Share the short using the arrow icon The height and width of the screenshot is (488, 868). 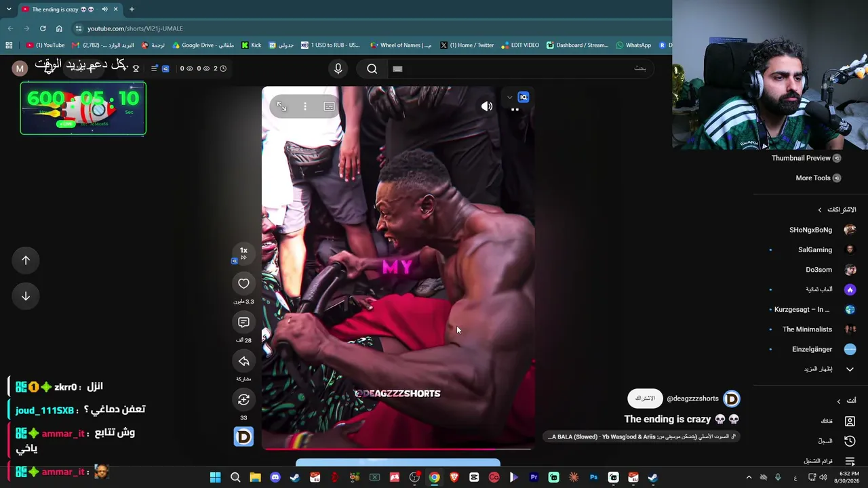(x=243, y=361)
